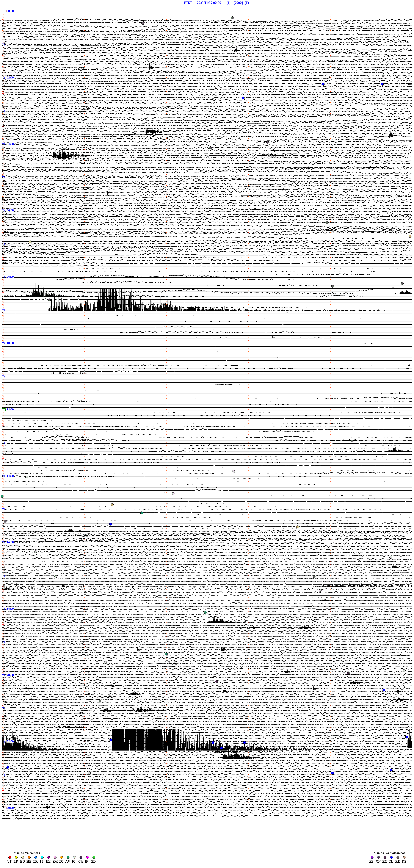The width and height of the screenshot is (414, 868).
Task: Click the '(T)' label in header
Action: click(247, 3)
